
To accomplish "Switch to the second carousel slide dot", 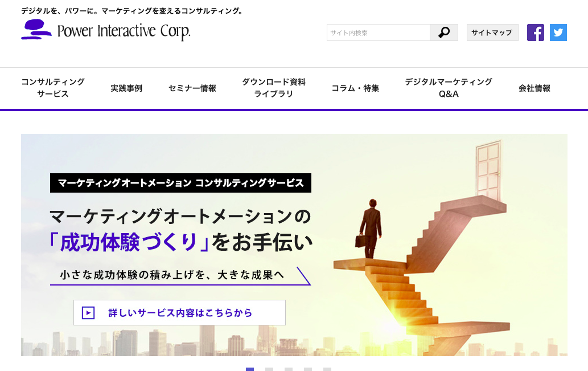I will pyautogui.click(x=269, y=369).
